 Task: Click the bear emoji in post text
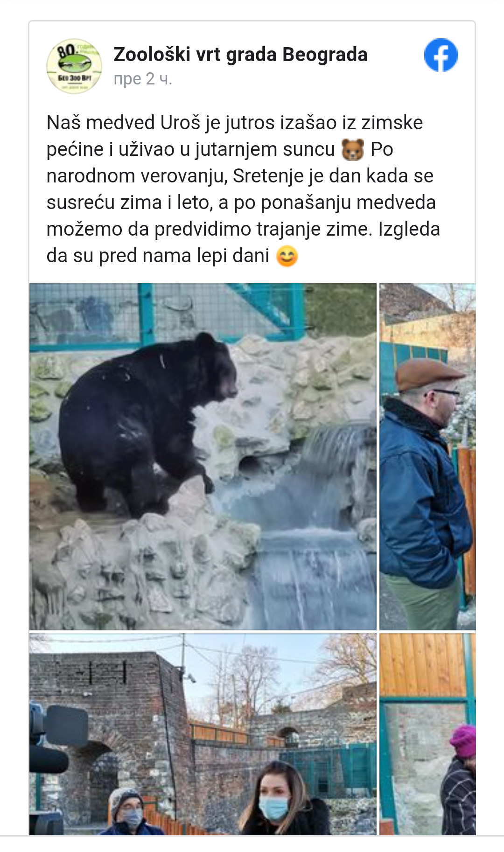coord(353,150)
